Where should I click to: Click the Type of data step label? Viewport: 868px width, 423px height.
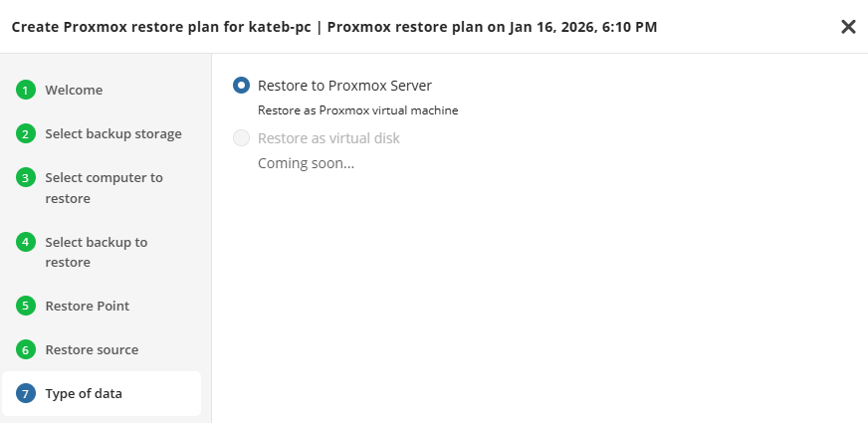pos(84,394)
